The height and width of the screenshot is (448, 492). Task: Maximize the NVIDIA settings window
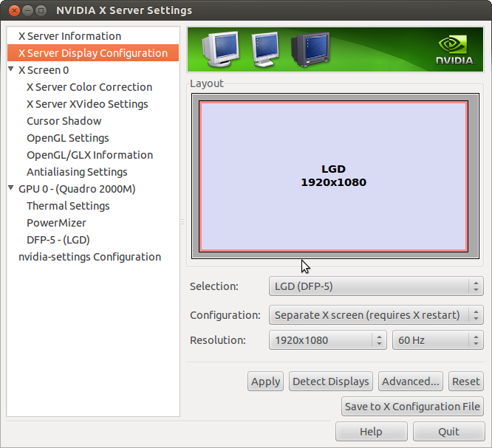(x=41, y=10)
